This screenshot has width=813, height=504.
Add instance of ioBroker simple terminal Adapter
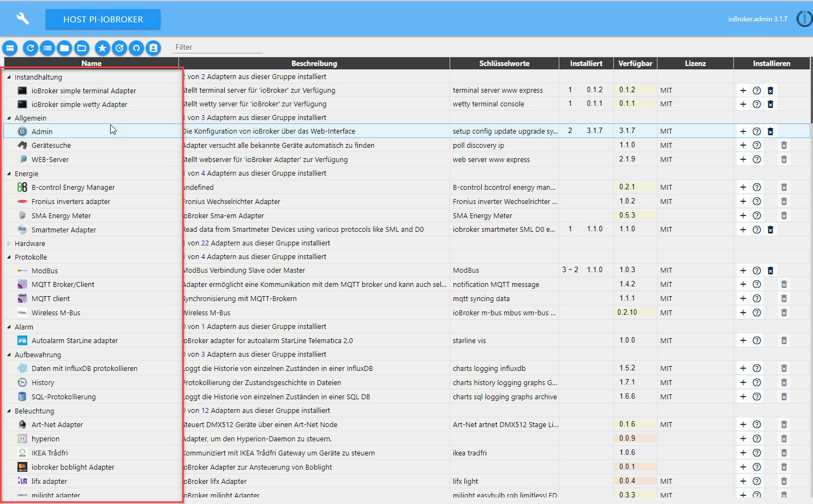(x=743, y=91)
